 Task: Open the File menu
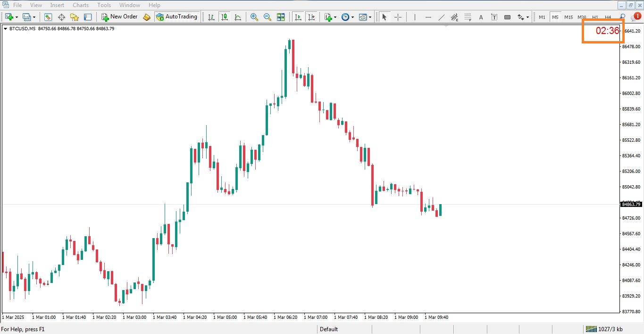coord(17,5)
